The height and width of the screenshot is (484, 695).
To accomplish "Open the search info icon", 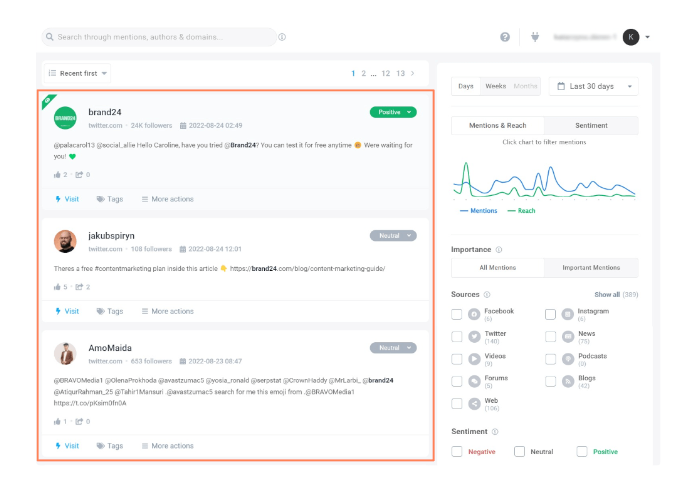I will [282, 37].
